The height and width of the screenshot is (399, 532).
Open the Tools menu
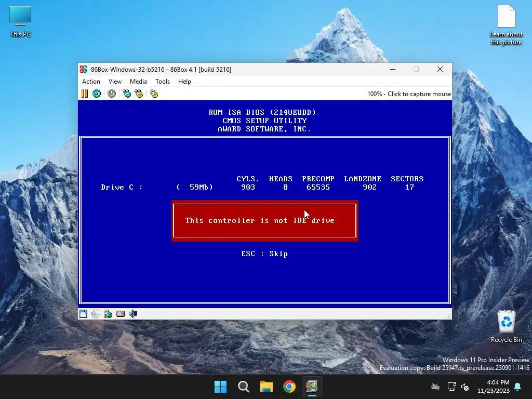(163, 82)
